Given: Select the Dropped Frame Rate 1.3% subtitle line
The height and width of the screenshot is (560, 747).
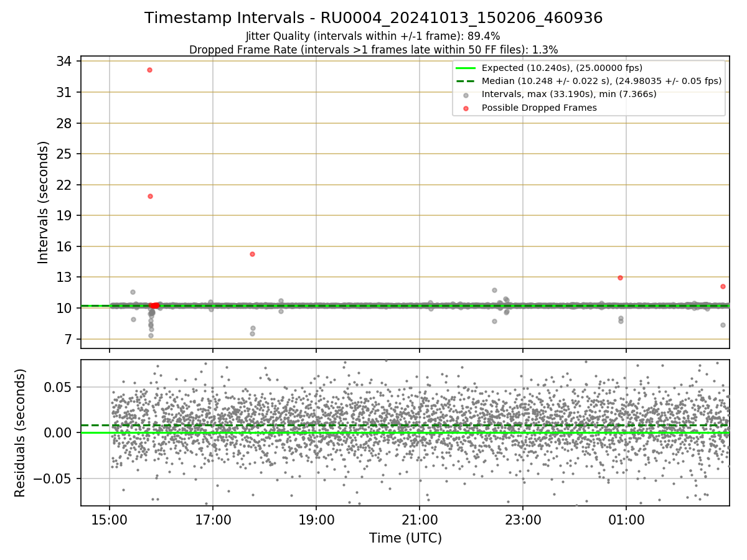Looking at the screenshot, I should pyautogui.click(x=374, y=49).
